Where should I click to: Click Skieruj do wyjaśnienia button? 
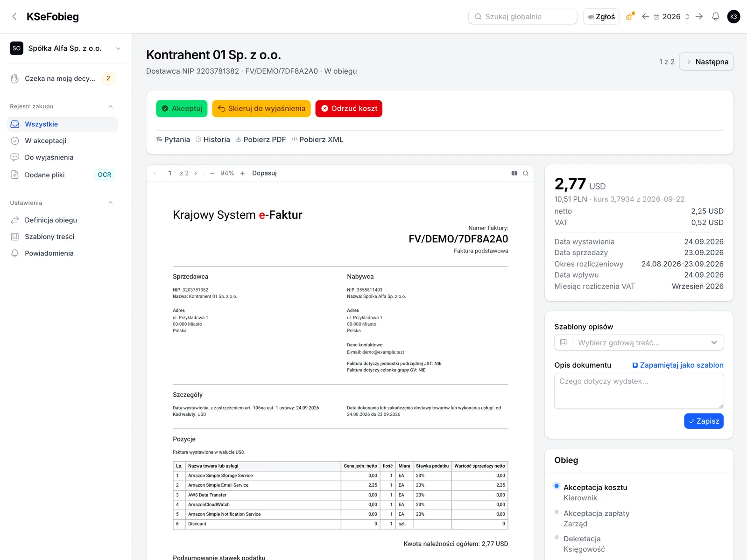pyautogui.click(x=261, y=109)
